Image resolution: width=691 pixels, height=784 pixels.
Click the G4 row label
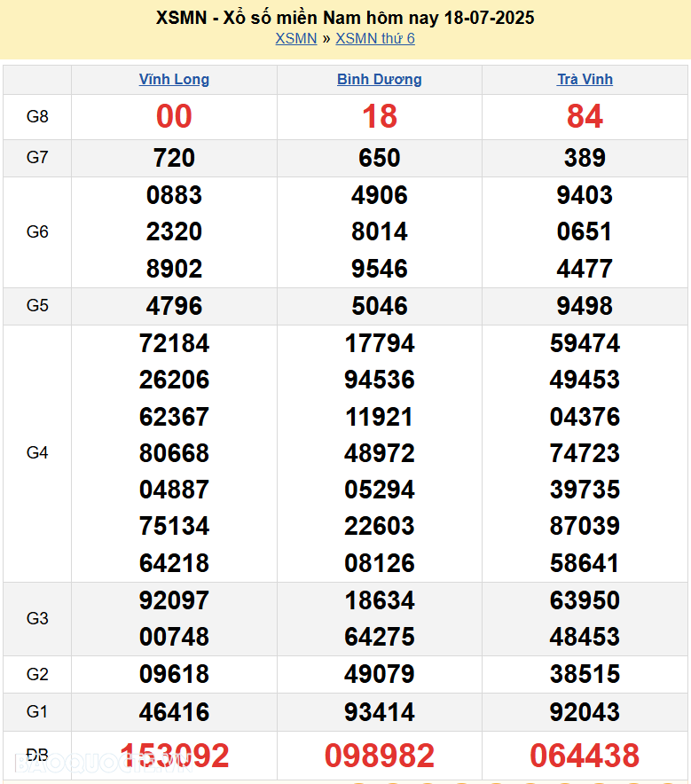[37, 452]
